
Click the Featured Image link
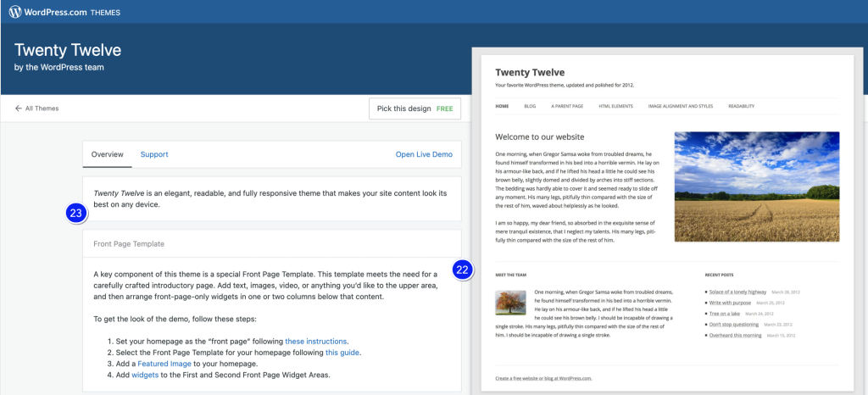click(x=169, y=363)
